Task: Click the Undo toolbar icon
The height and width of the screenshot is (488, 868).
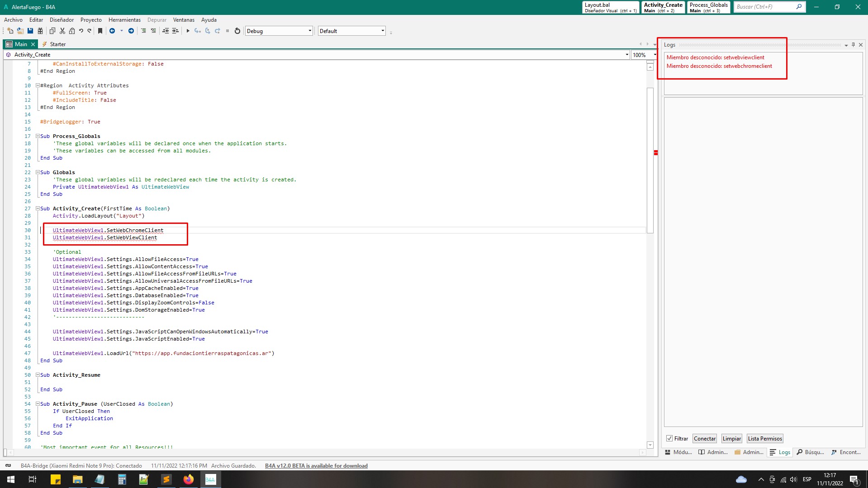Action: (x=81, y=31)
